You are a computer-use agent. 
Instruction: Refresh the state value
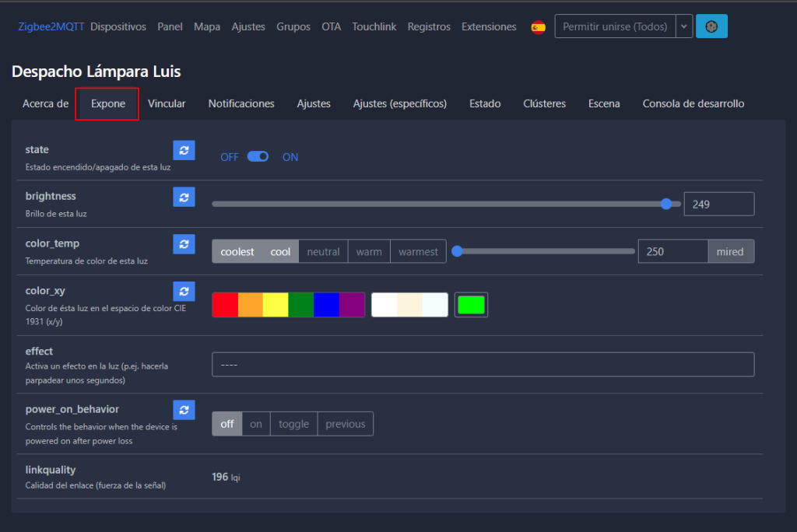(184, 150)
